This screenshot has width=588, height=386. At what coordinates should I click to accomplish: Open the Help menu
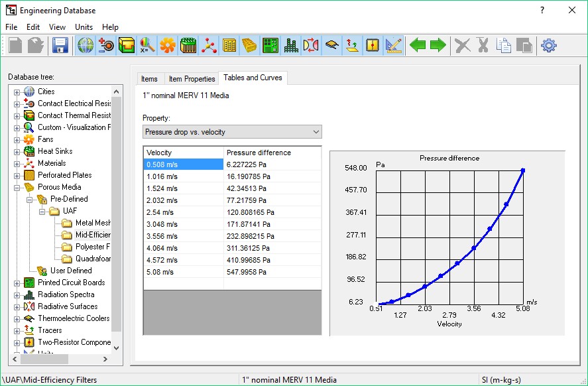(x=110, y=27)
